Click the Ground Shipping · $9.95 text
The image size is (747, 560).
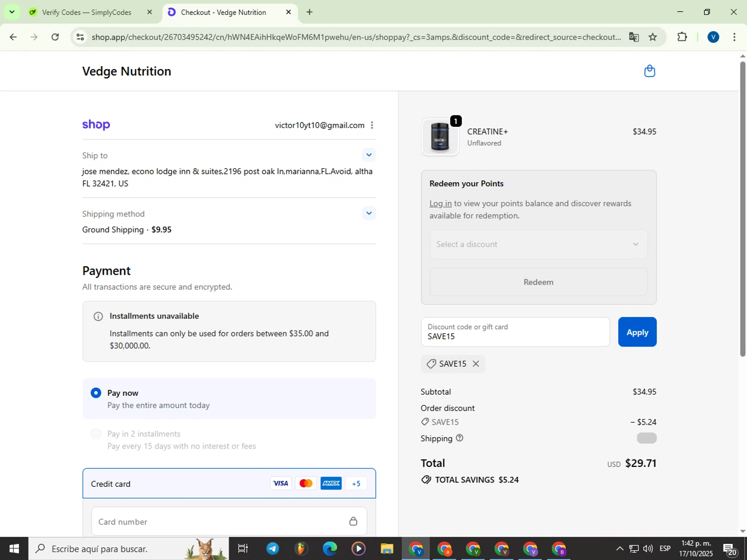coord(127,230)
